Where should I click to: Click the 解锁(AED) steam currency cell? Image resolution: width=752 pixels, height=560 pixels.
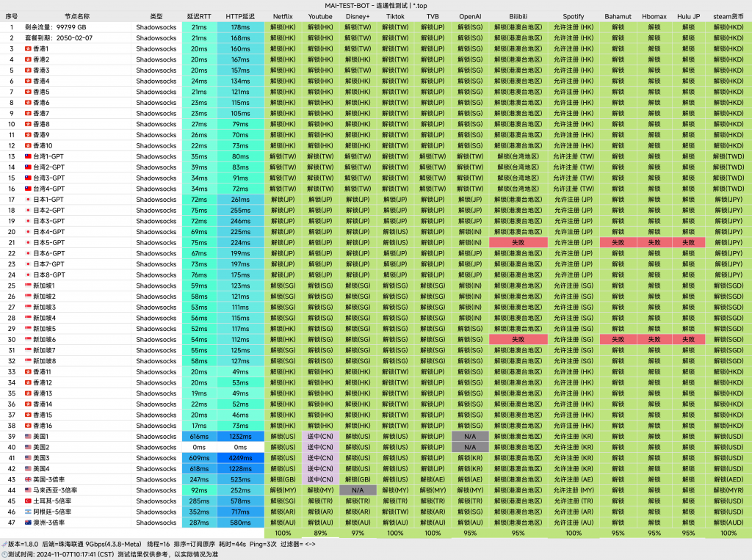728,479
